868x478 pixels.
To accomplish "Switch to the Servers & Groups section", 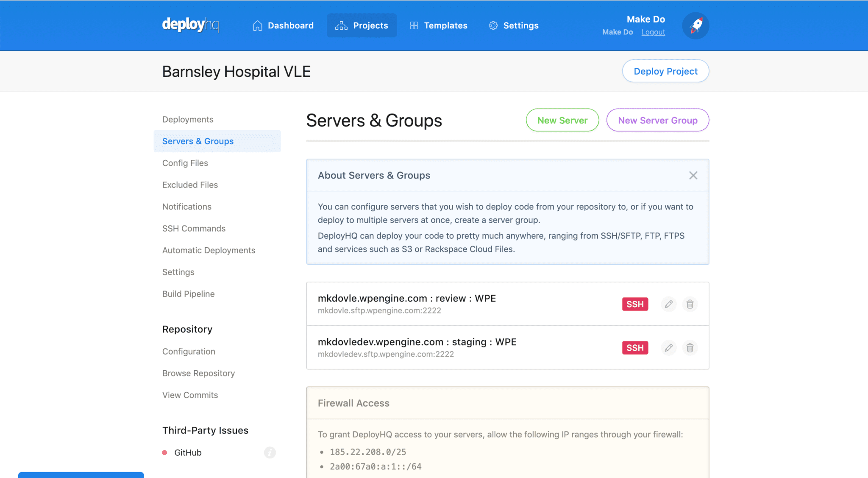I will 198,141.
